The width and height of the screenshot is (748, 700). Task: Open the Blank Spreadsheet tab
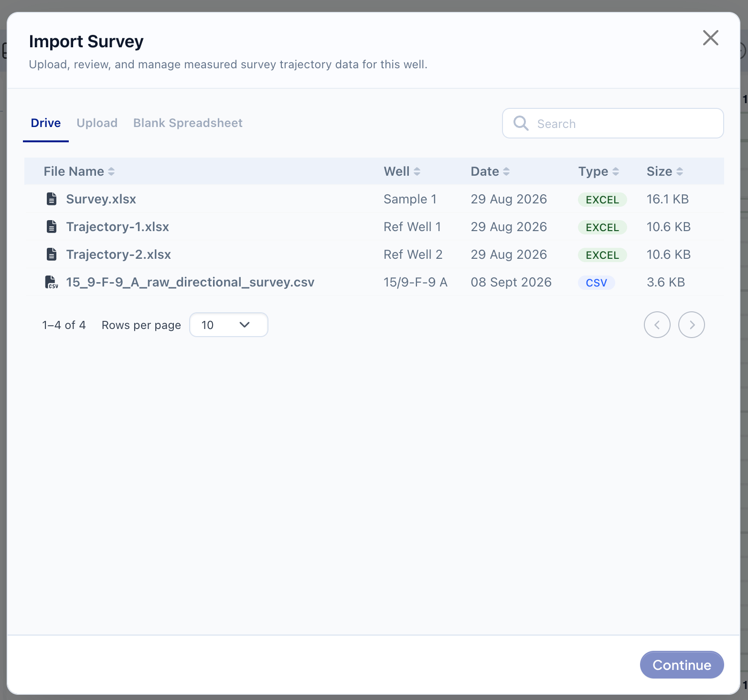click(188, 123)
